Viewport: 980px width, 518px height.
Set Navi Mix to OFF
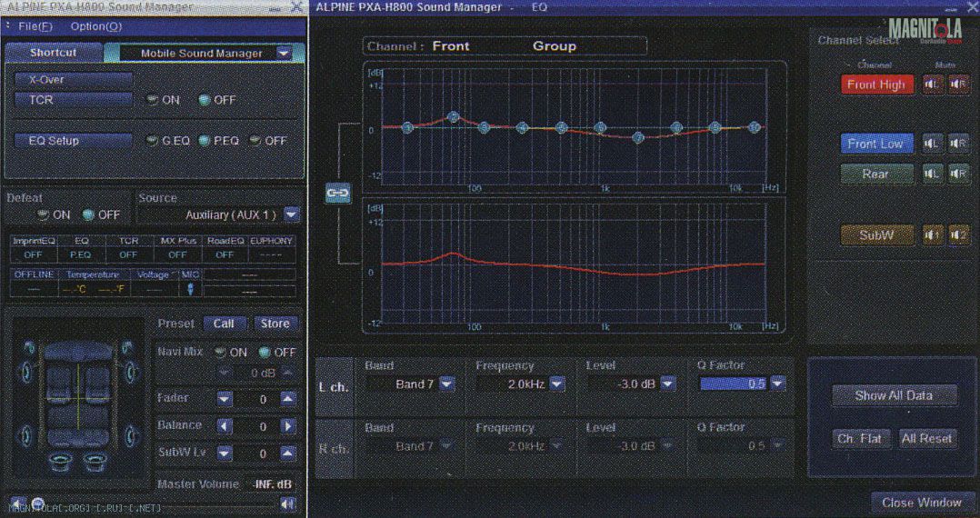265,353
